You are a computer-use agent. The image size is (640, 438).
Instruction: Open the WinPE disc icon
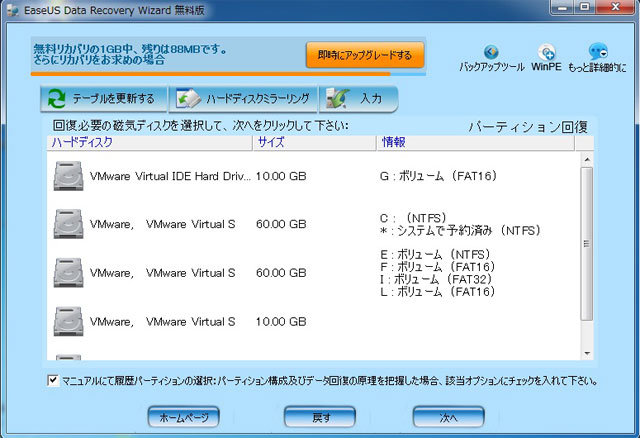[x=546, y=52]
